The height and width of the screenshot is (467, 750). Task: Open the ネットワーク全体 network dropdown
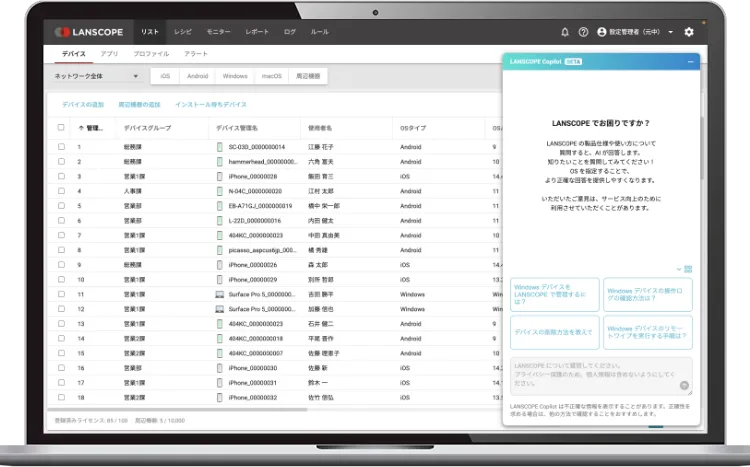tap(96, 76)
